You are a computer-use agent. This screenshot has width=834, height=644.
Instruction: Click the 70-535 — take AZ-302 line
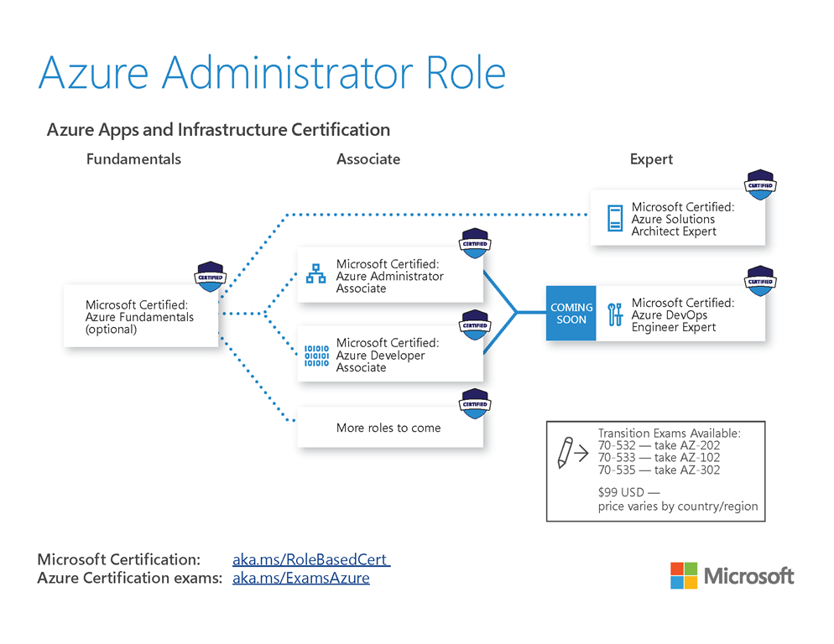click(x=659, y=470)
